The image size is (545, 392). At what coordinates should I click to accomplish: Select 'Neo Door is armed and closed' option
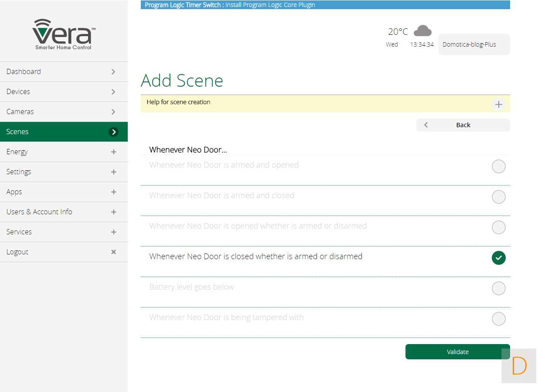[498, 197]
